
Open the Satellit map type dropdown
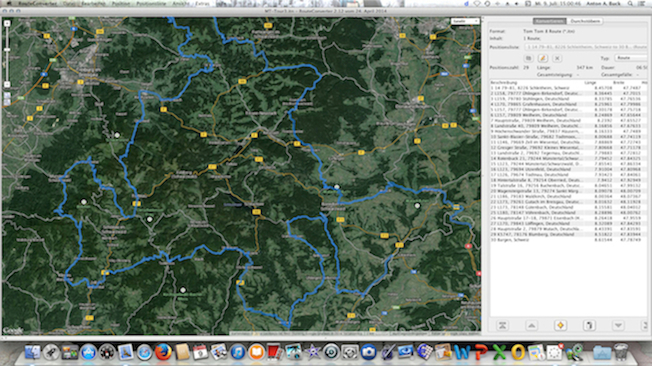(x=465, y=21)
